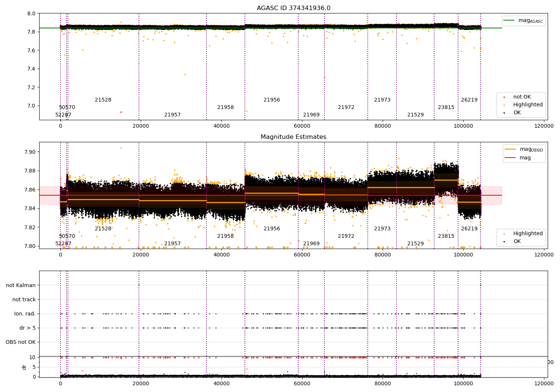Image resolution: width=560 pixels, height=392 pixels.
Task: Click OBSID label 21972 in top plot
Action: (x=346, y=108)
